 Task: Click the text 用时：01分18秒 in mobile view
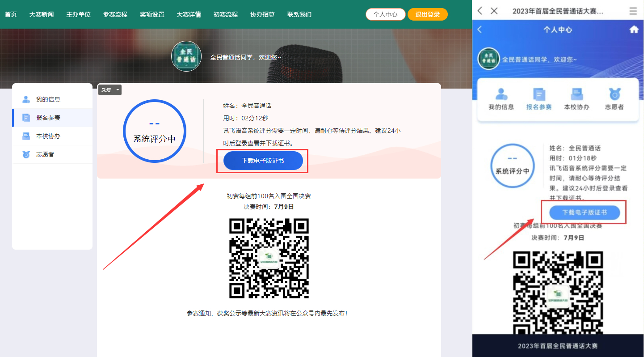coord(573,158)
